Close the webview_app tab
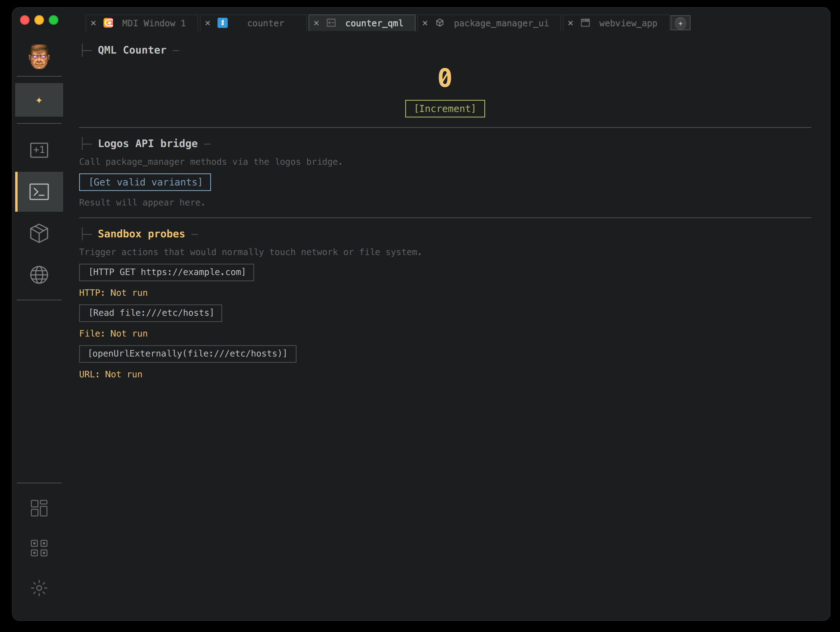 tap(570, 23)
